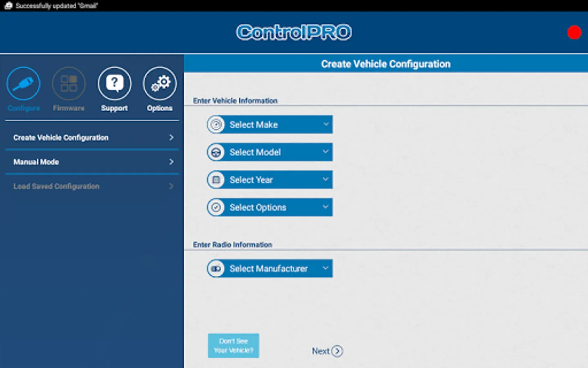Screen dimensions: 588x368
Task: Switch to the Configure tab label
Action: (x=24, y=108)
